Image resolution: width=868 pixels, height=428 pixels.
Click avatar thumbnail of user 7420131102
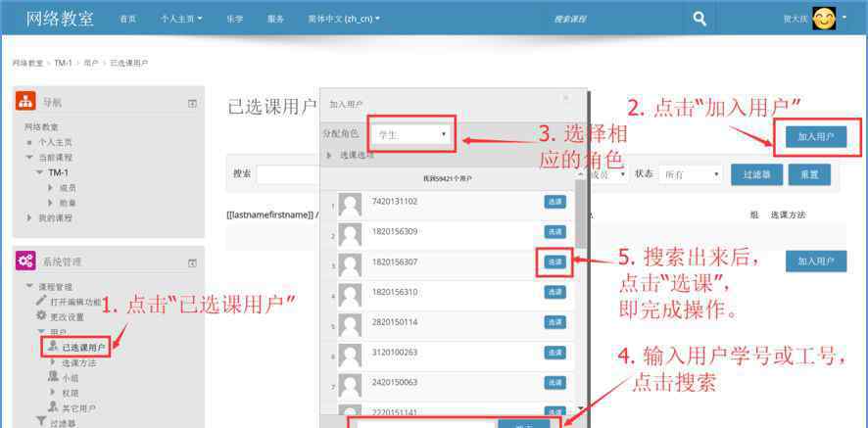coord(350,203)
